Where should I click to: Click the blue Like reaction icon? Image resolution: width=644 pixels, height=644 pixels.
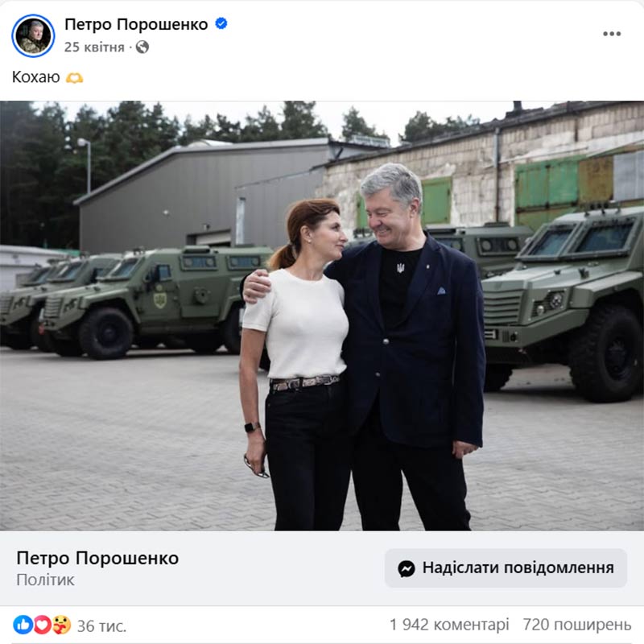[23, 625]
